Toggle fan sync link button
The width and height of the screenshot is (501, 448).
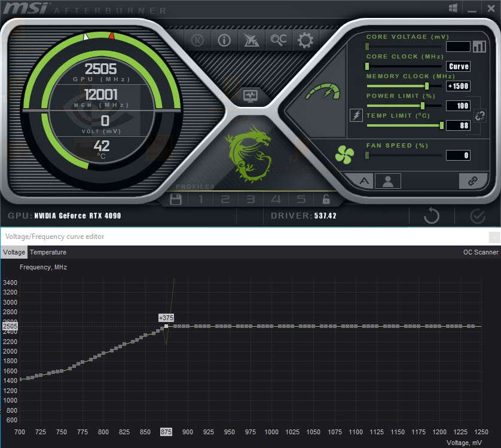click(472, 181)
